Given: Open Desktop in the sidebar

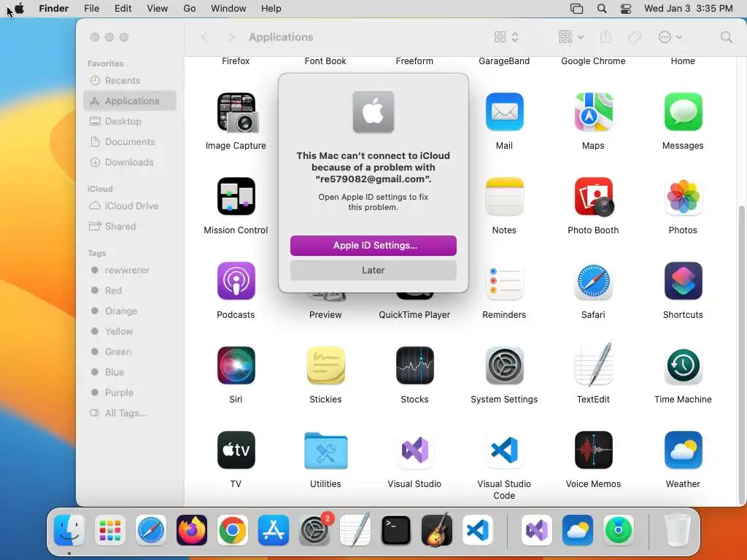Looking at the screenshot, I should [x=130, y=122].
